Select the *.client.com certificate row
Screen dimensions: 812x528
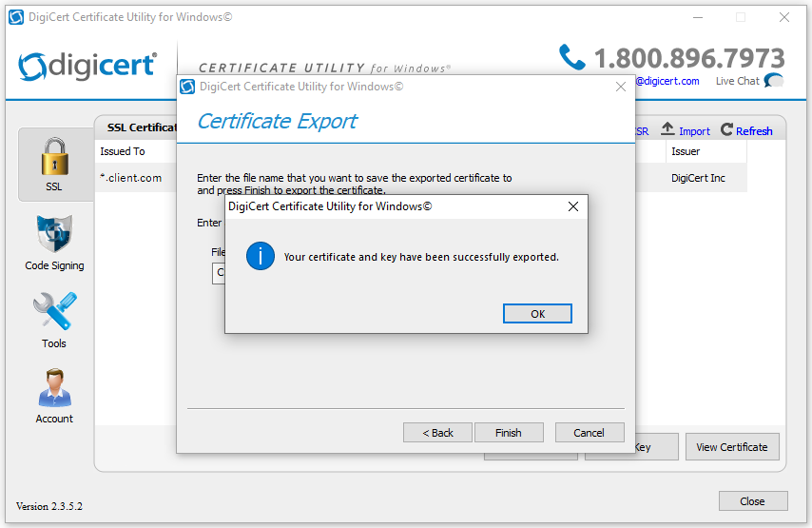pyautogui.click(x=136, y=178)
